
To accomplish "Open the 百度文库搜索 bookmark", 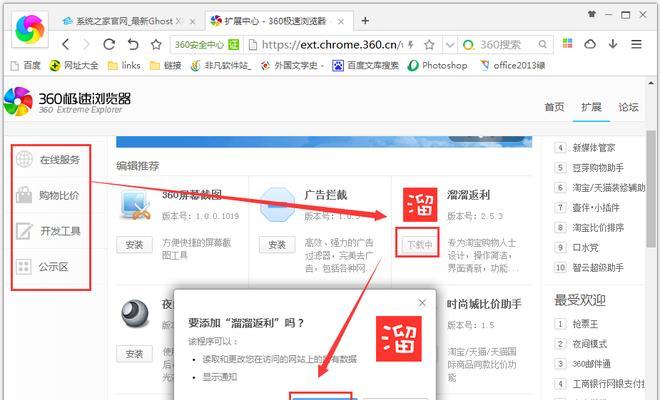I will tap(365, 65).
